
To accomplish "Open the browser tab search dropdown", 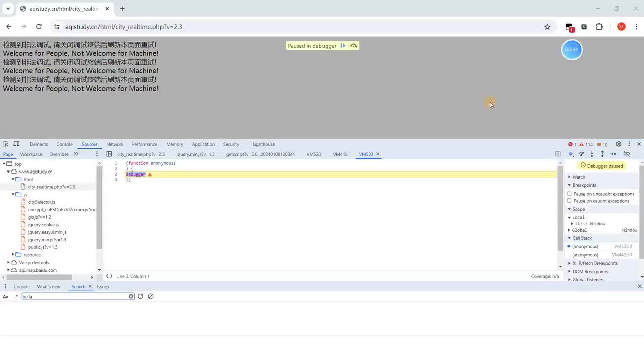I will [8, 9].
